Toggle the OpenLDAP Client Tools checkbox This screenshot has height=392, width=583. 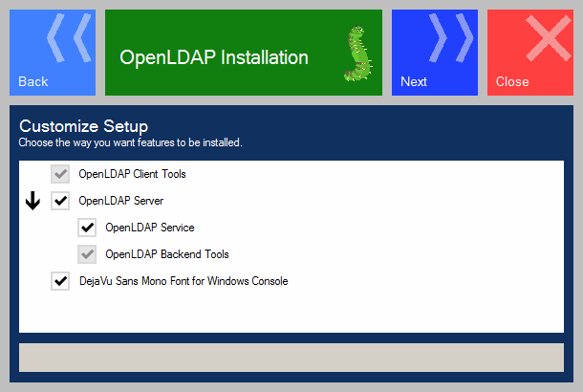click(x=60, y=174)
